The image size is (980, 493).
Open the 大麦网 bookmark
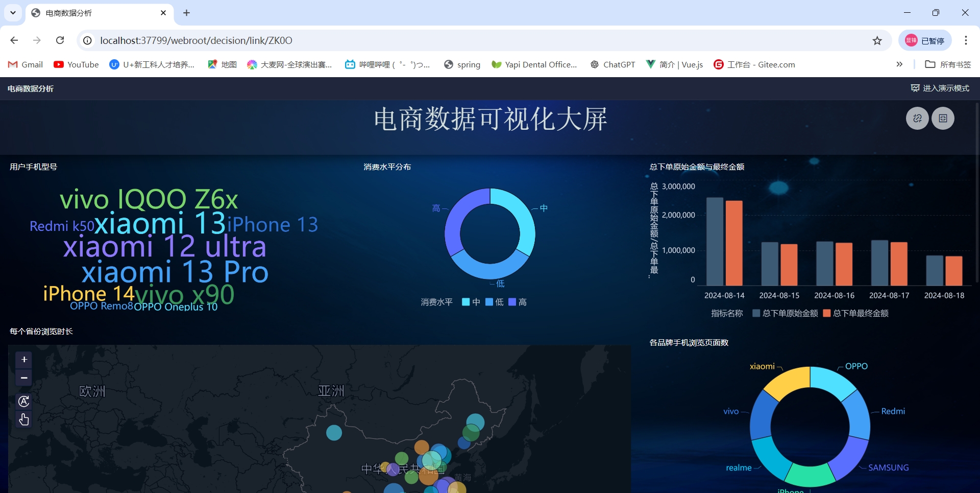pyautogui.click(x=289, y=64)
